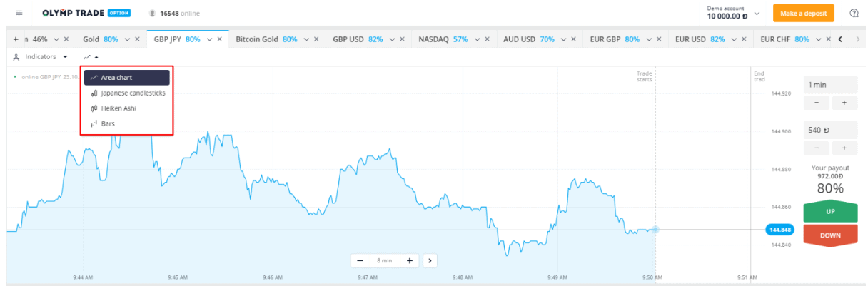This screenshot has width=868, height=291.
Task: Click the Olymp Trade logo
Action: pyautogui.click(x=86, y=13)
